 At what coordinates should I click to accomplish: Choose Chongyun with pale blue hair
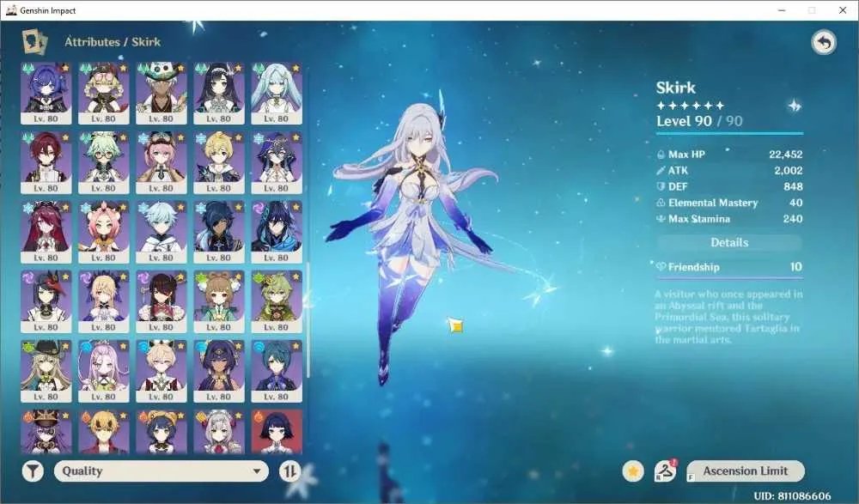tap(161, 233)
